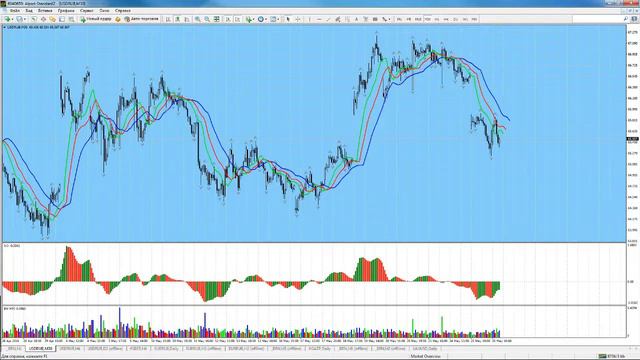Expand the new chart dropdown arrow
Screen dimensions: 640x360
13,19
